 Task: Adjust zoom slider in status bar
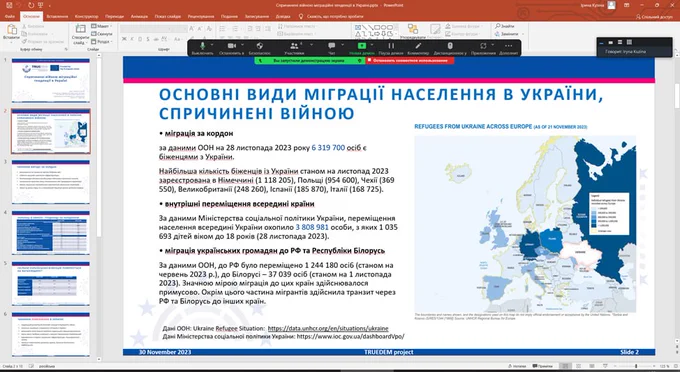(x=637, y=366)
